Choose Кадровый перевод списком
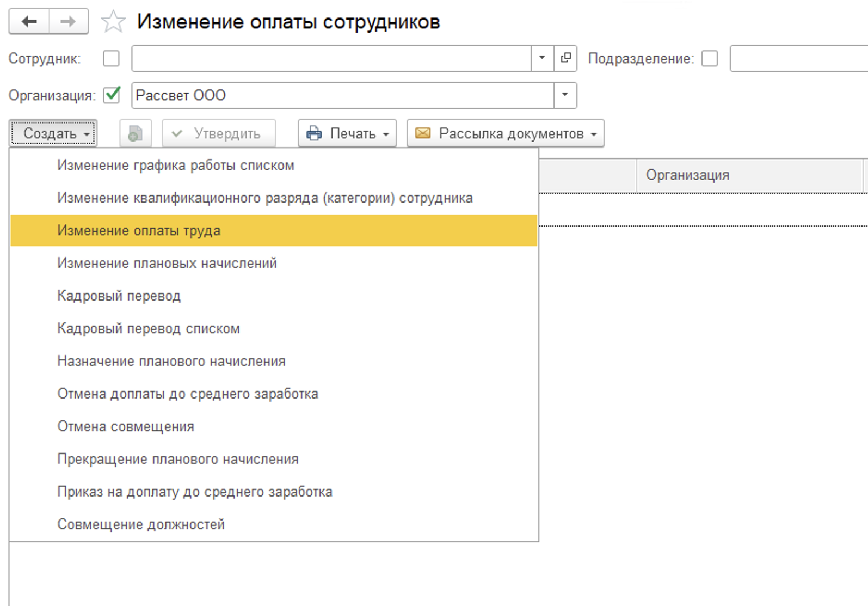868x606 pixels. coord(274,329)
